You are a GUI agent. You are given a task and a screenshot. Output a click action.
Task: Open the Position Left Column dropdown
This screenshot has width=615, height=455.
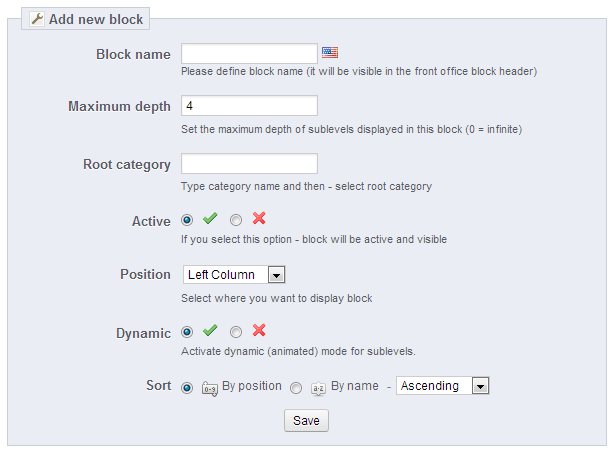click(235, 275)
